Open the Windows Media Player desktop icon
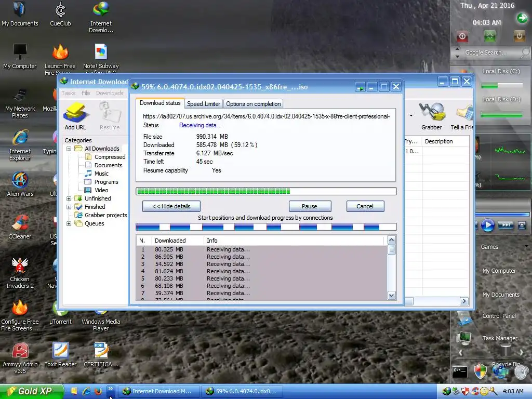532x399 pixels. click(101, 320)
